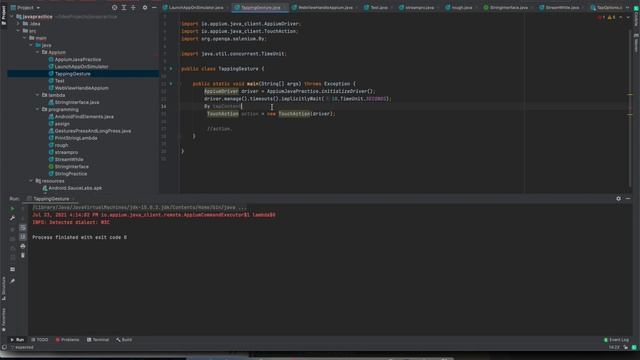Image resolution: width=640 pixels, height=360 pixels.
Task: Click the locate opened file target icon
Action: [x=115, y=8]
